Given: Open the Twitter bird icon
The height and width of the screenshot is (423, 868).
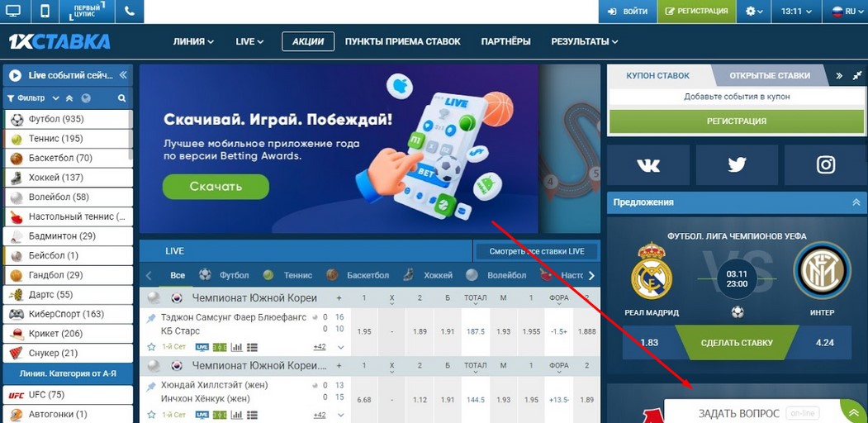Looking at the screenshot, I should tap(737, 165).
